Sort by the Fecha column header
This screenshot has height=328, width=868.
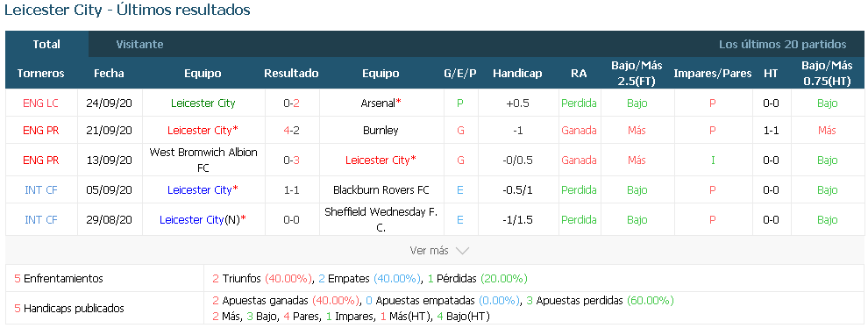[109, 73]
